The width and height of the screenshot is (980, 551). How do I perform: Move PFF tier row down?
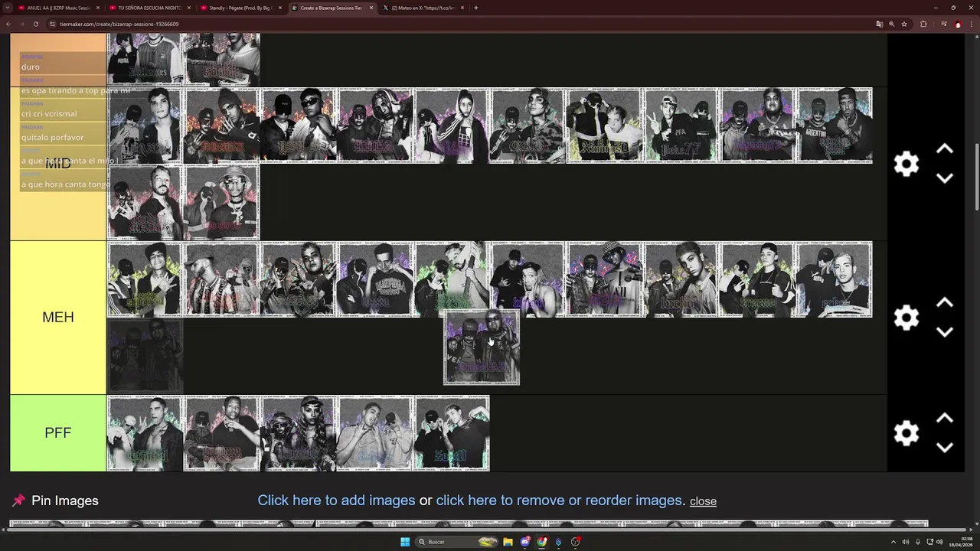point(945,448)
